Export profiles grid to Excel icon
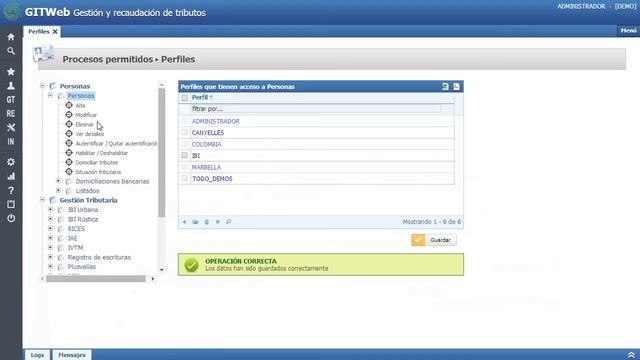 click(445, 87)
